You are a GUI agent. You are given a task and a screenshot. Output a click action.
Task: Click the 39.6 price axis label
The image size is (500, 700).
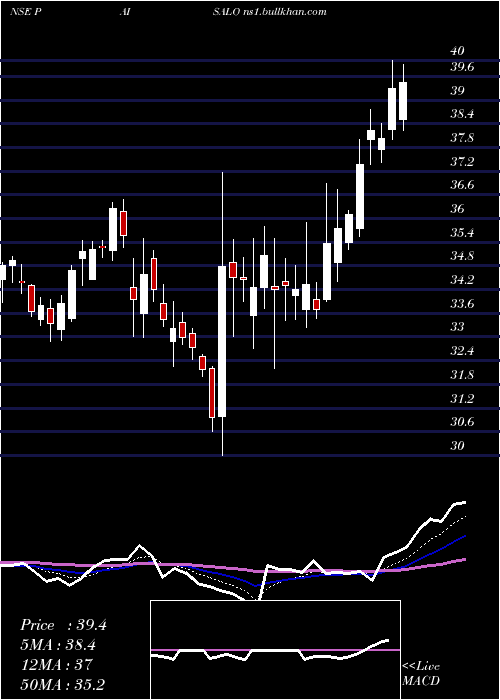coord(463,67)
